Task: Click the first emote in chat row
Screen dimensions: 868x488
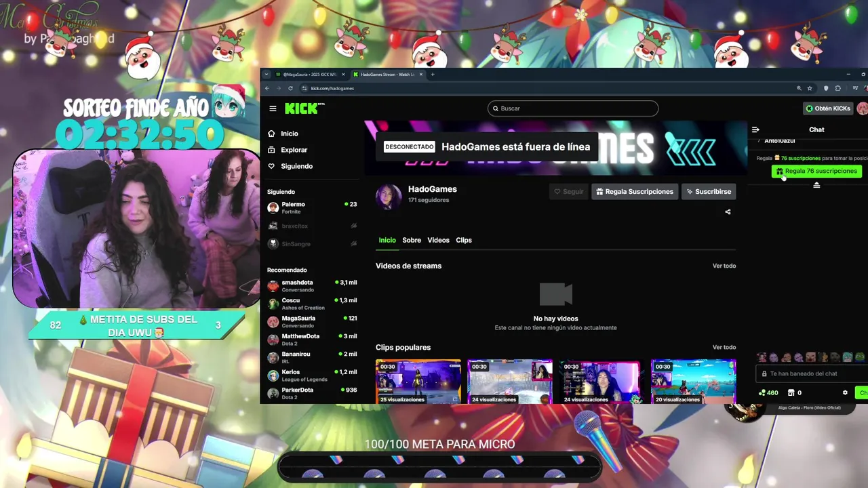Action: tap(762, 357)
